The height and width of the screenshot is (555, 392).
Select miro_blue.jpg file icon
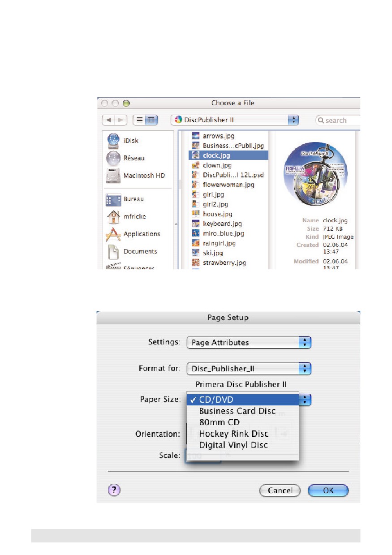click(195, 233)
